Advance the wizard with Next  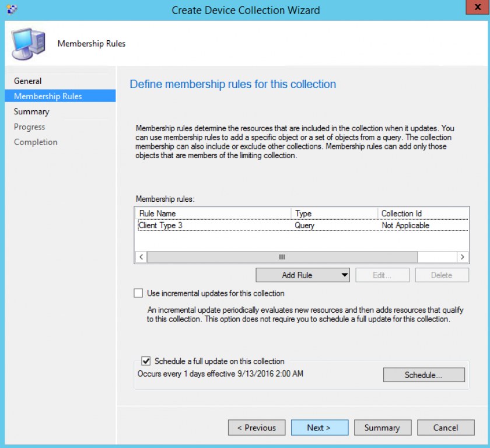click(319, 428)
